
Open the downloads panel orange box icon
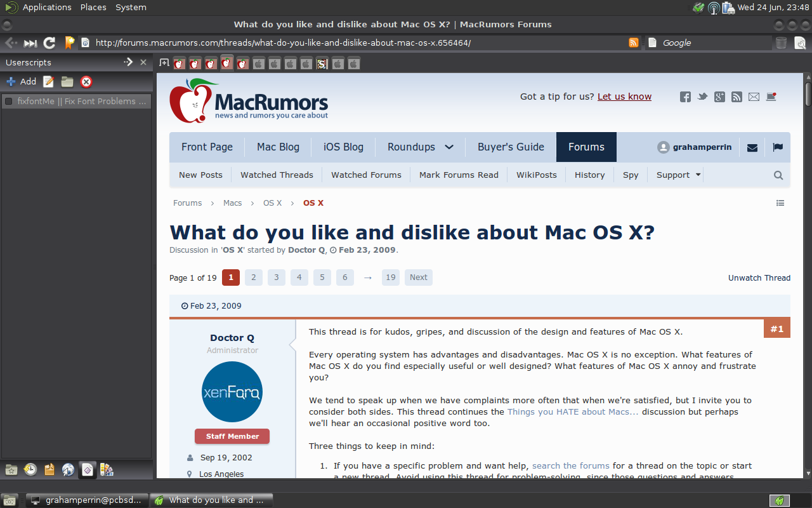[49, 470]
